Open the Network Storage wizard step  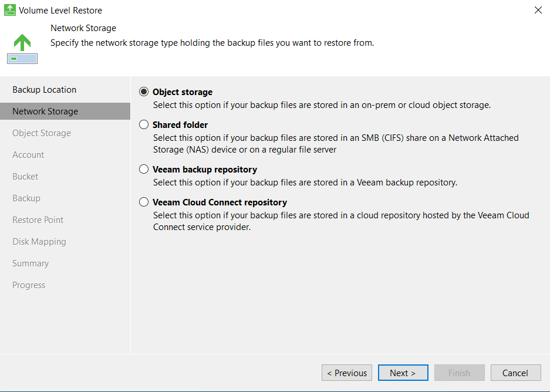(x=45, y=111)
